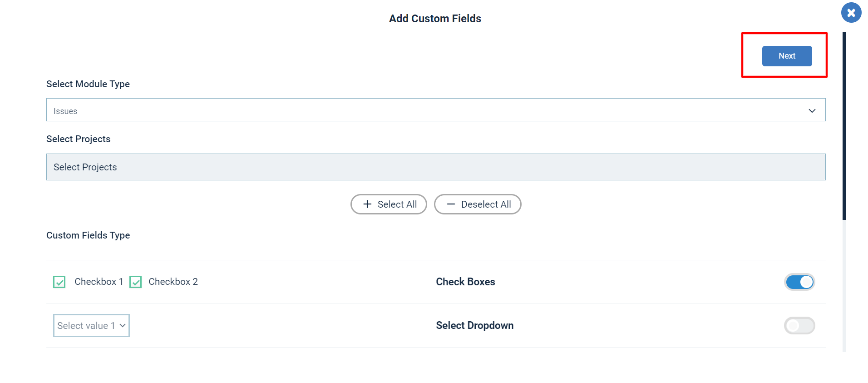Enable the Select Dropdown toggle

coord(799,326)
